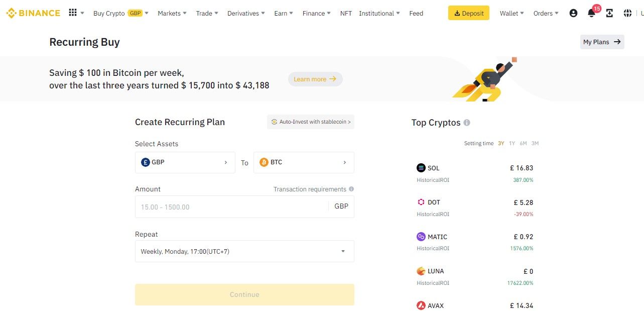Open the Repeat schedule dropdown
Viewport: 644px width, 311px height.
pos(244,251)
